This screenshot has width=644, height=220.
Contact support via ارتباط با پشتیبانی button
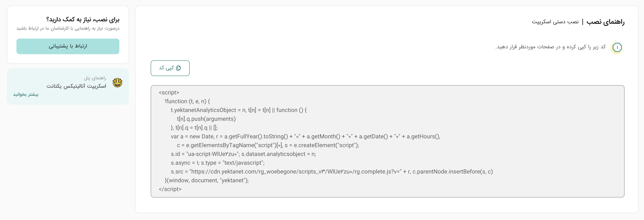click(68, 46)
